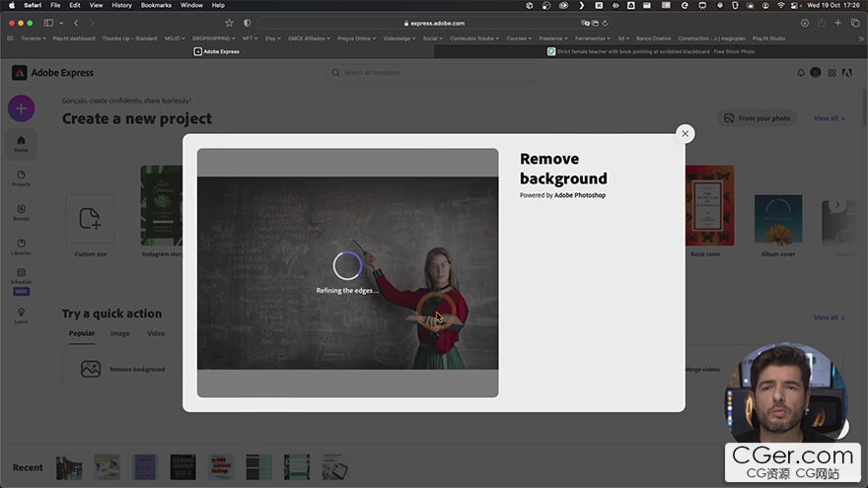The height and width of the screenshot is (488, 868).
Task: Click View all beside Create a new project
Action: point(829,118)
